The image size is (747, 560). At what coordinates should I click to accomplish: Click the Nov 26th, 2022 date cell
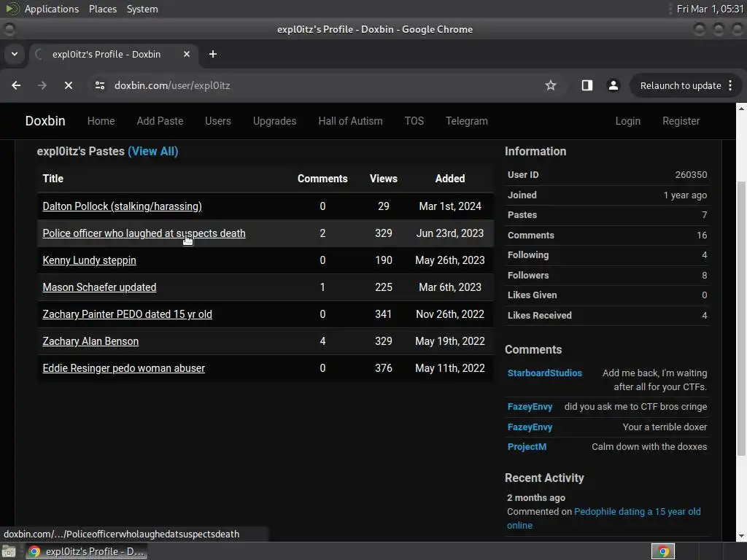click(449, 314)
